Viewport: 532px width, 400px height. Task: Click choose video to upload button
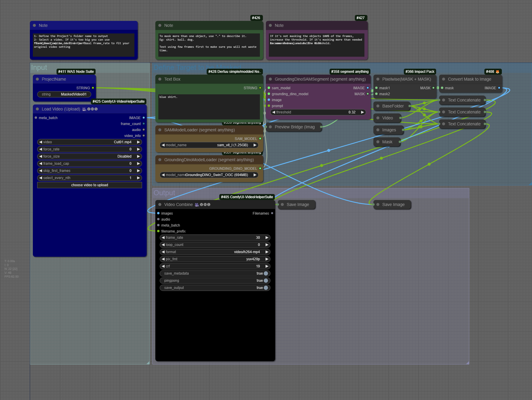pos(90,185)
